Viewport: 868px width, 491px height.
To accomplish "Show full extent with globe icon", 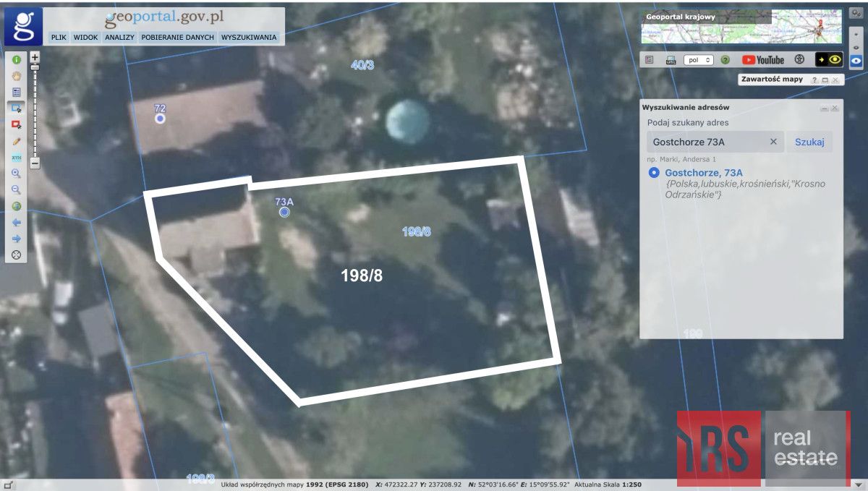I will [x=16, y=206].
